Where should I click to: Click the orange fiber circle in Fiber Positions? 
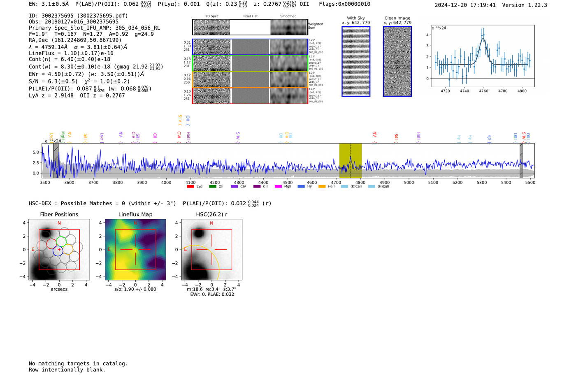click(67, 248)
